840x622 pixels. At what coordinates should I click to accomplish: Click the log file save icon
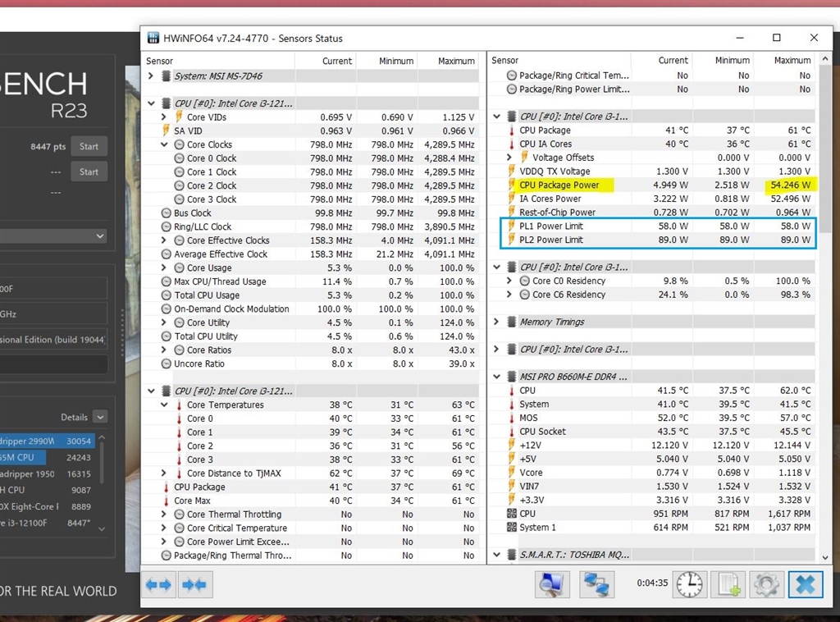728,584
